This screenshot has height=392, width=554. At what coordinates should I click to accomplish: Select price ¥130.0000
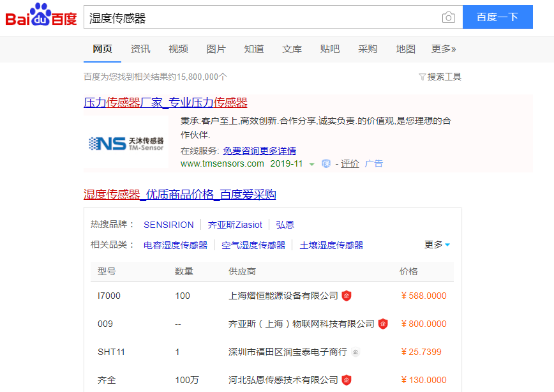424,380
